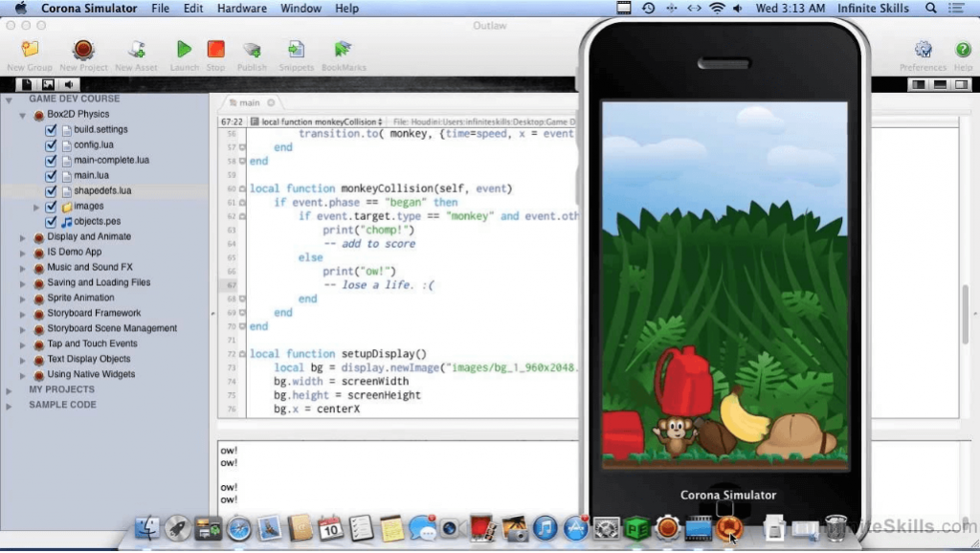Launch the project with the green play icon
Viewport: 980px width, 553px height.
pyautogui.click(x=184, y=50)
